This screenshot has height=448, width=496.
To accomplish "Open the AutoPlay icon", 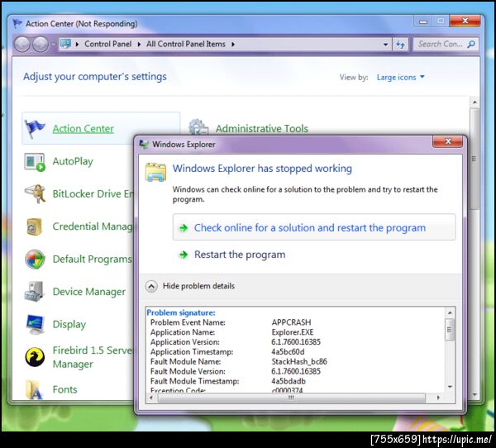I will tap(35, 162).
